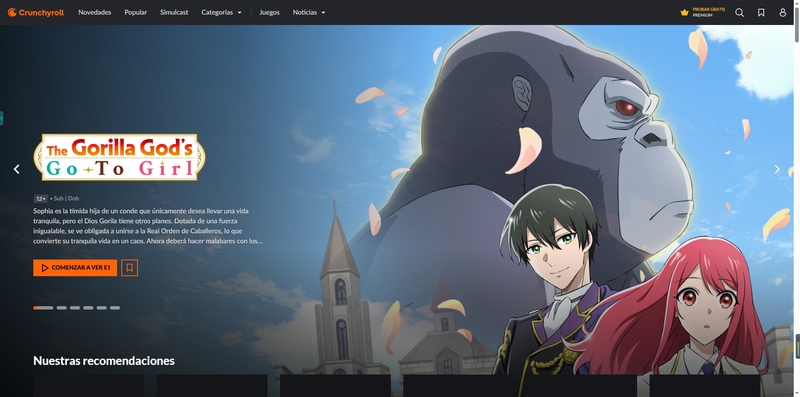Screen dimensions: 800x397
Task: Click the series description starting "Sophia es la tímida"
Action: point(148,226)
